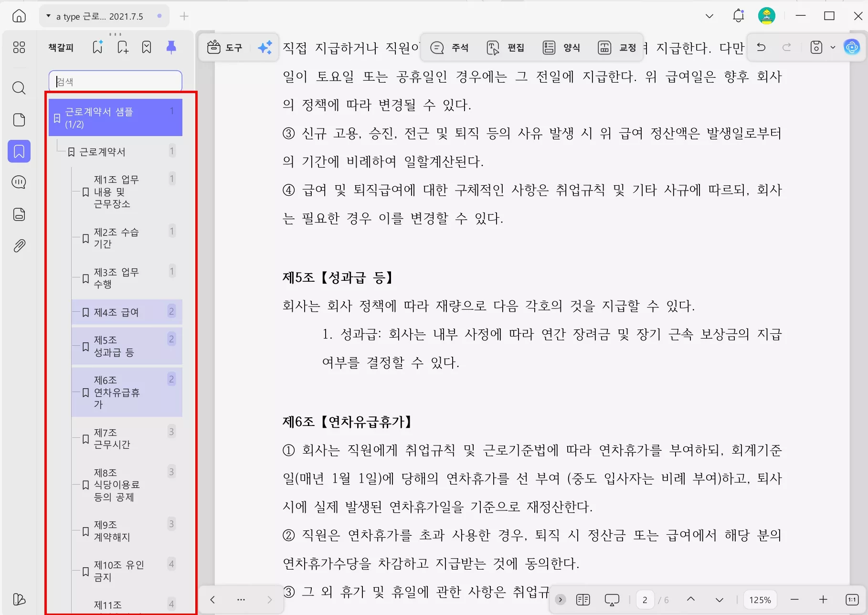Open the 주석 annotation tool
Image resolution: width=868 pixels, height=615 pixels.
pos(449,47)
